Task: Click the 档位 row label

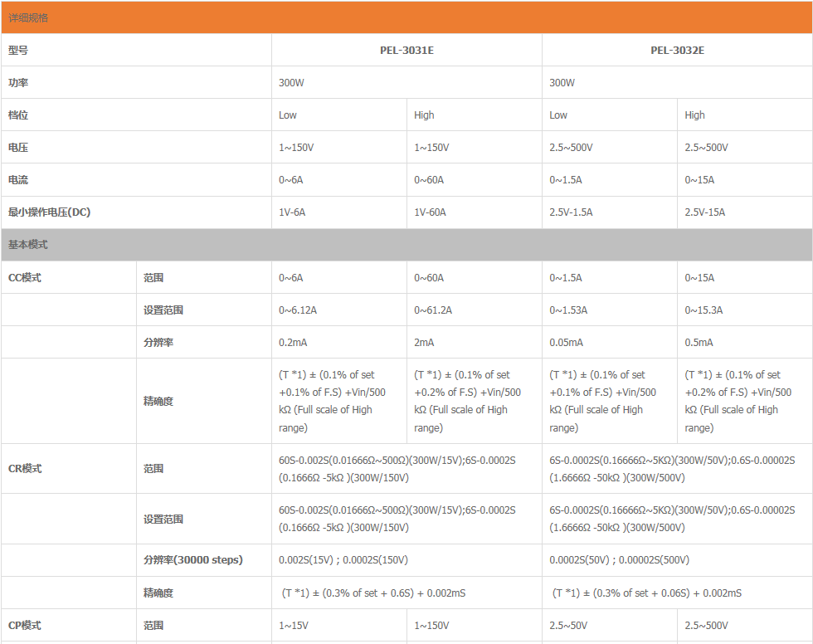Action: pos(18,115)
